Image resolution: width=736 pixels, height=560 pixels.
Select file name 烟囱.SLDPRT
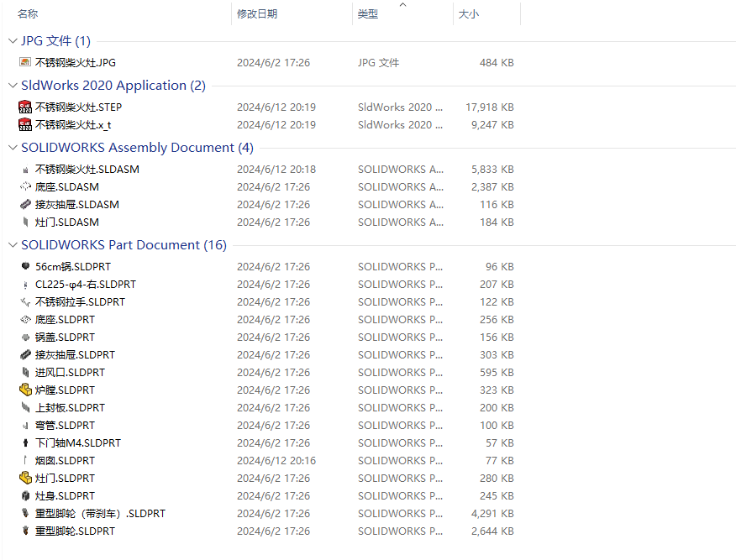[x=65, y=461]
